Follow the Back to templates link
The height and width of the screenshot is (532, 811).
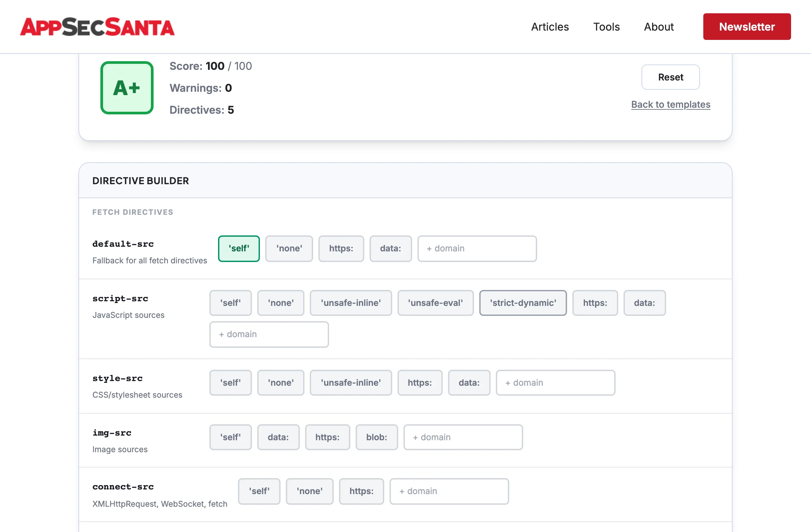tap(671, 104)
